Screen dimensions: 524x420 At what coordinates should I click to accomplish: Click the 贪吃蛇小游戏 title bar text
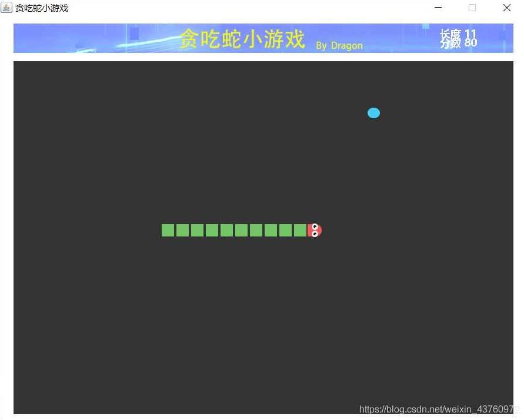coord(42,8)
